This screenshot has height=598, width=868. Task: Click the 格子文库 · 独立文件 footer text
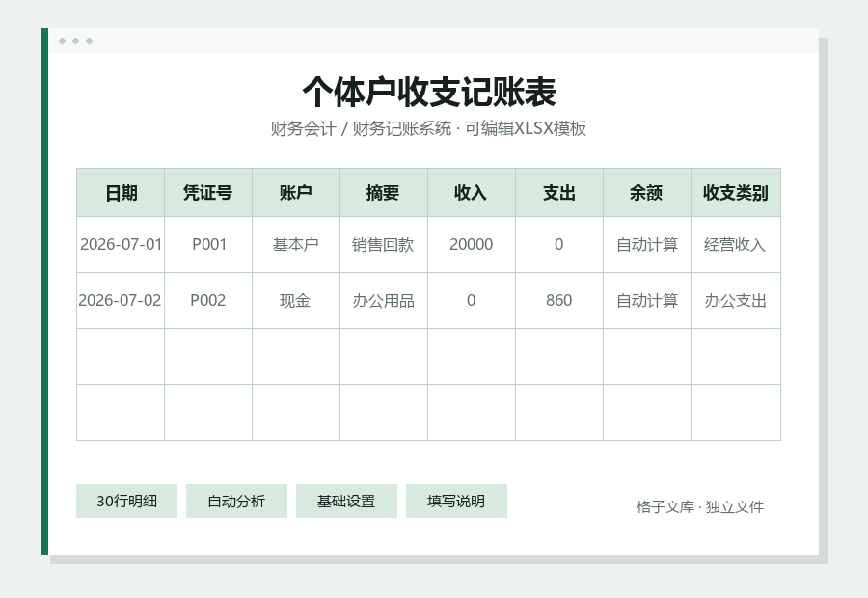click(700, 507)
